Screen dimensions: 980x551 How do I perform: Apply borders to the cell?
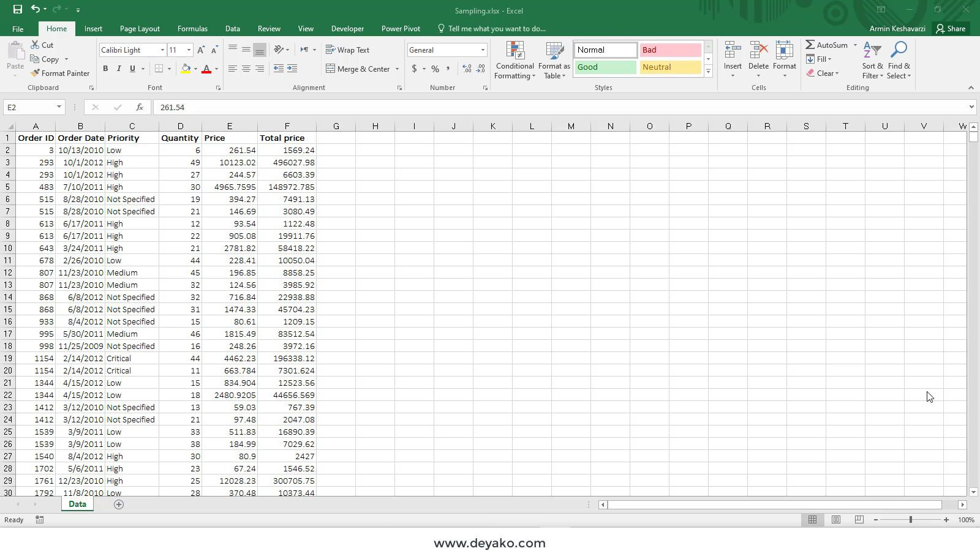[159, 69]
